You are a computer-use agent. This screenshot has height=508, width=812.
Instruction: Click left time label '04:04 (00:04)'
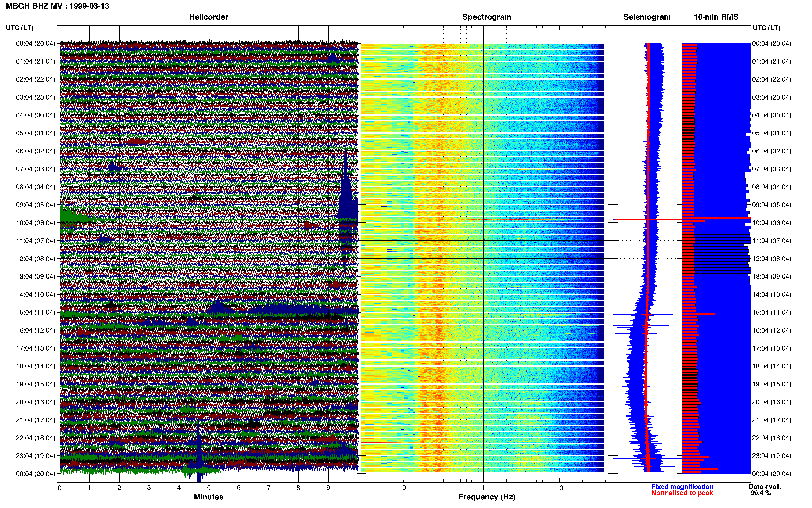coord(36,115)
